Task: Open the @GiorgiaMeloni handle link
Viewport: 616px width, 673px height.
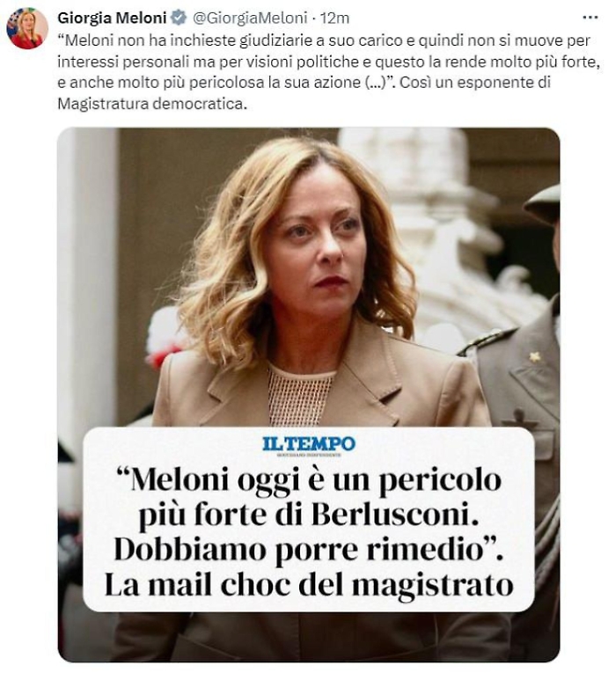Action: [249, 18]
